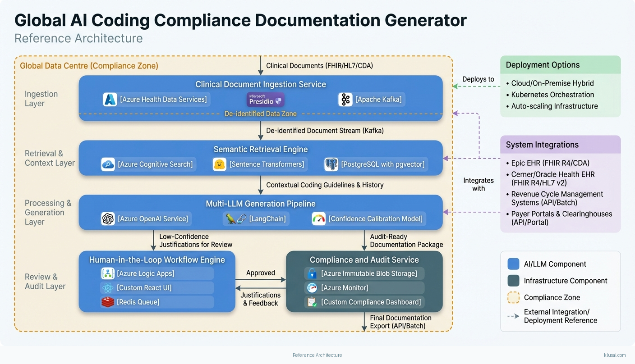Select the LangChain parrot icon

tap(235, 219)
